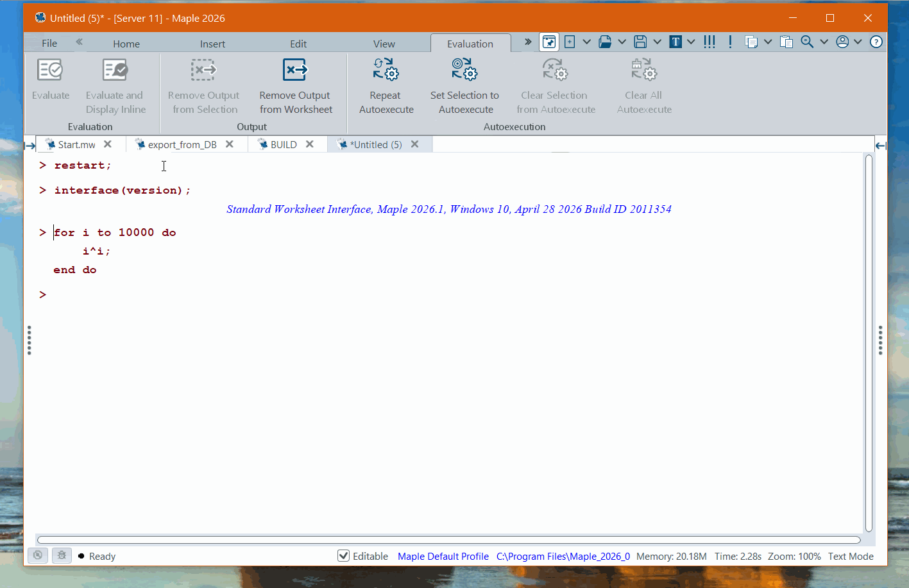Click Remove Output from Selection icon
The height and width of the screenshot is (588, 909).
(204, 70)
